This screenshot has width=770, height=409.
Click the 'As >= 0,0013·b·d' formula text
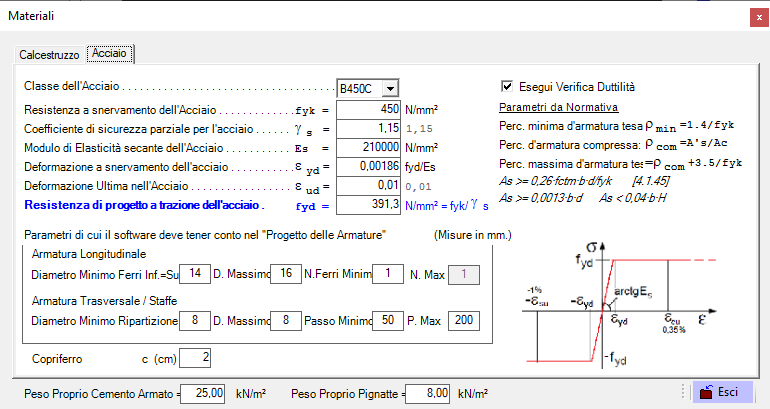(541, 198)
